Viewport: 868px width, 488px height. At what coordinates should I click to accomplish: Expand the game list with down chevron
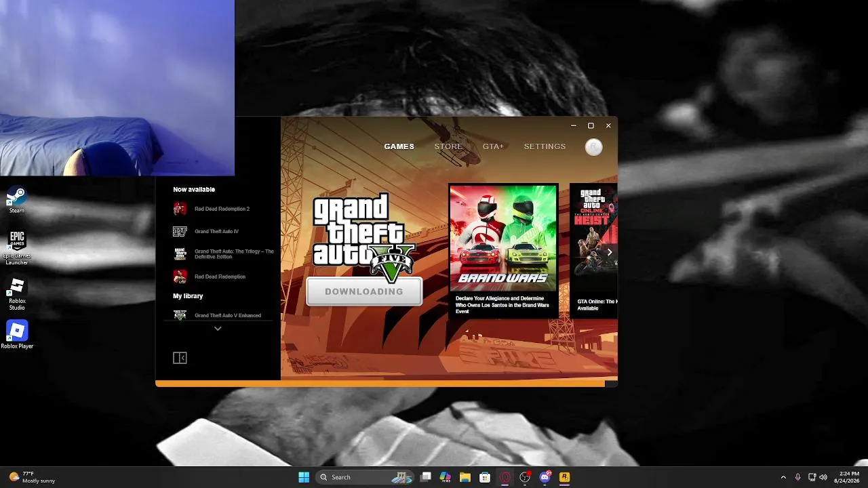coord(218,328)
